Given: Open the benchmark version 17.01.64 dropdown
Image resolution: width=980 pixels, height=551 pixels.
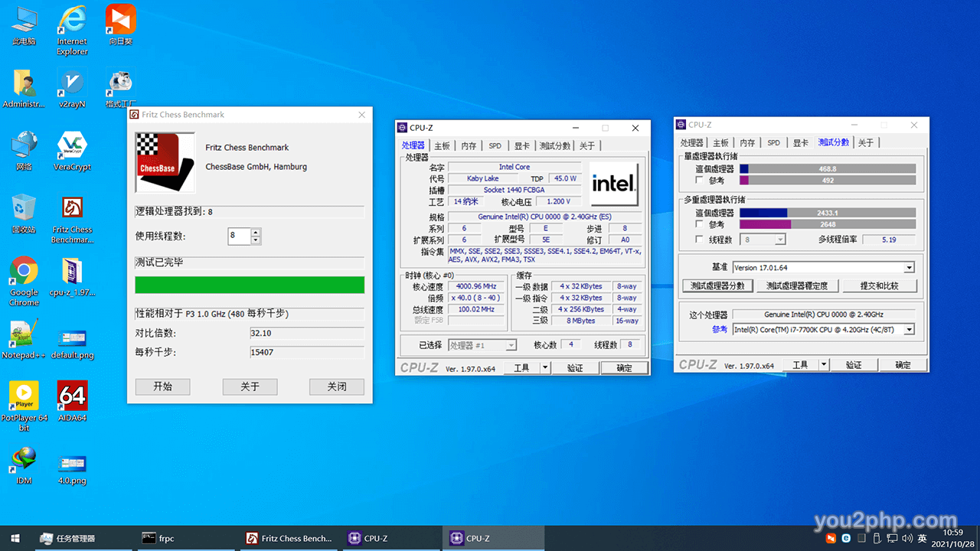Looking at the screenshot, I should pos(909,268).
